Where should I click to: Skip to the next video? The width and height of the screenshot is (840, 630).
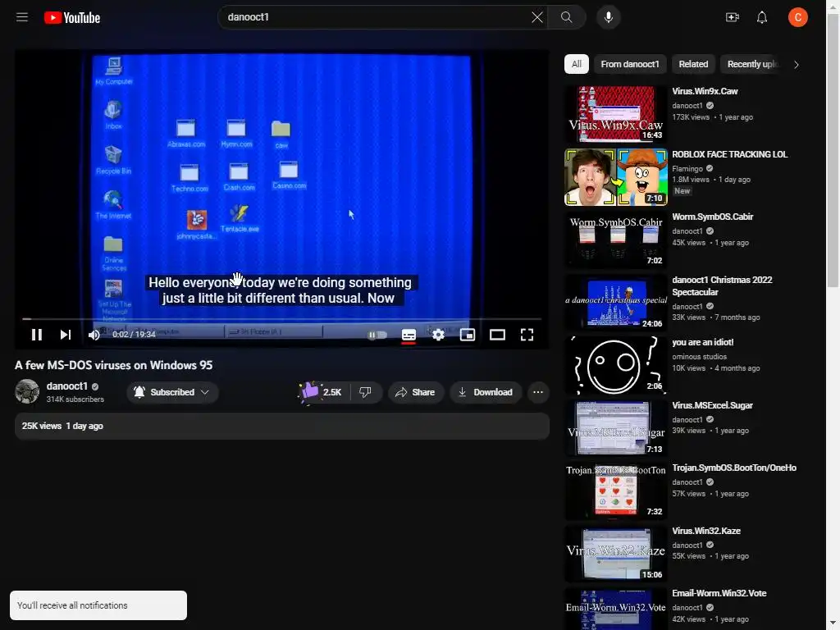pyautogui.click(x=66, y=335)
